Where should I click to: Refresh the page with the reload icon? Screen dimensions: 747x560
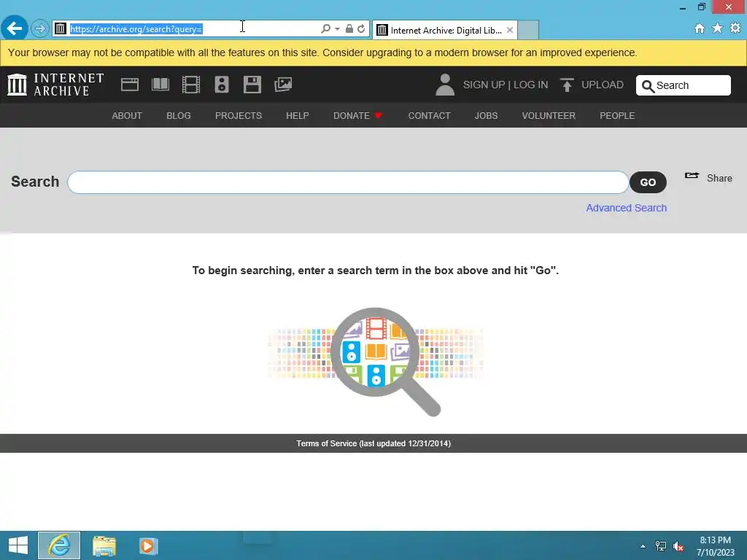(361, 28)
